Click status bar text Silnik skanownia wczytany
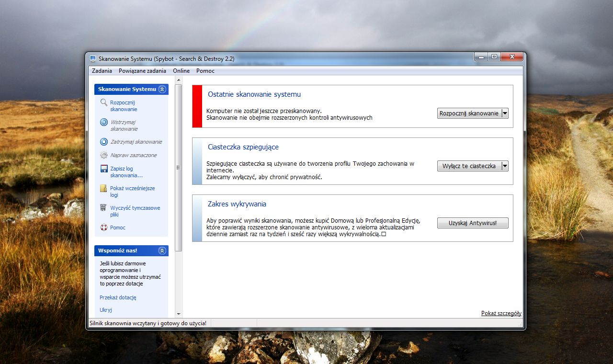Image resolution: width=613 pixels, height=364 pixels. [x=148, y=323]
